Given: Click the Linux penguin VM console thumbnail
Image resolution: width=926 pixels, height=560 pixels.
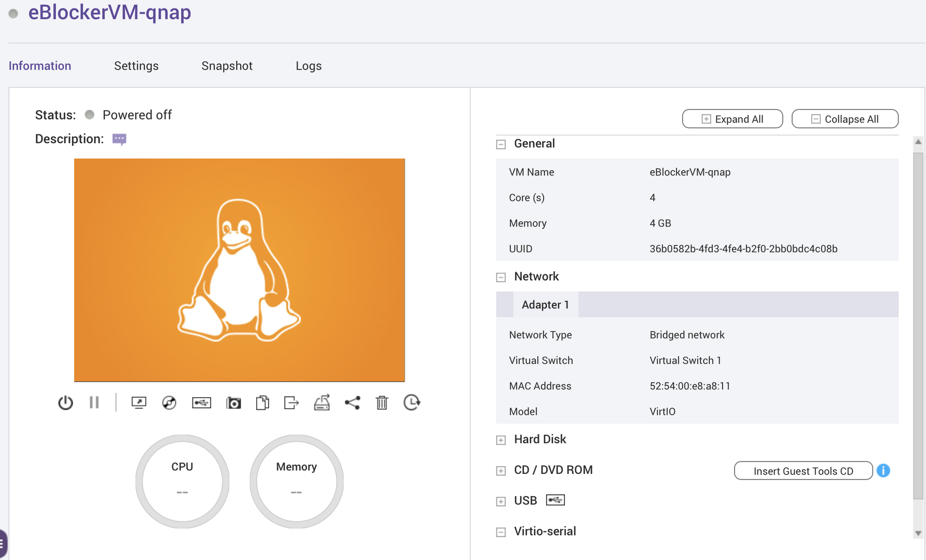Looking at the screenshot, I should click(x=239, y=270).
